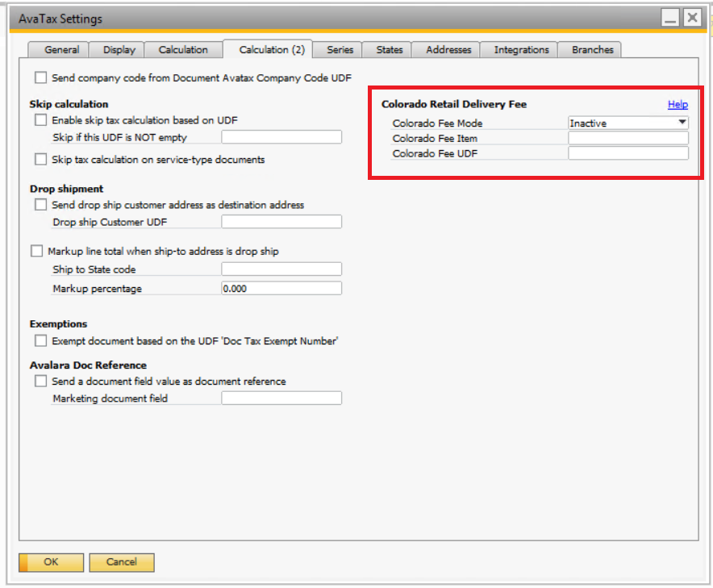Focus the Colorado Fee UDF field
This screenshot has height=588, width=713.
(x=628, y=153)
